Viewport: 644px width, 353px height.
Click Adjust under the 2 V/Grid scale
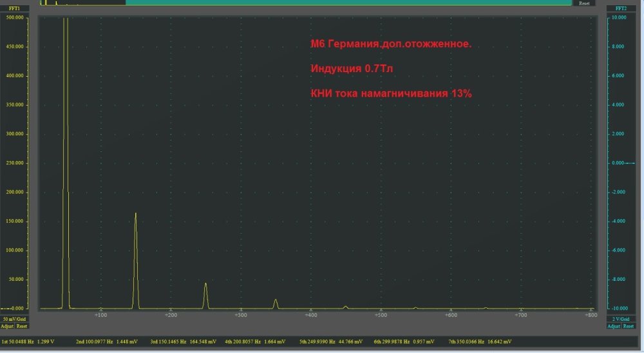[614, 326]
